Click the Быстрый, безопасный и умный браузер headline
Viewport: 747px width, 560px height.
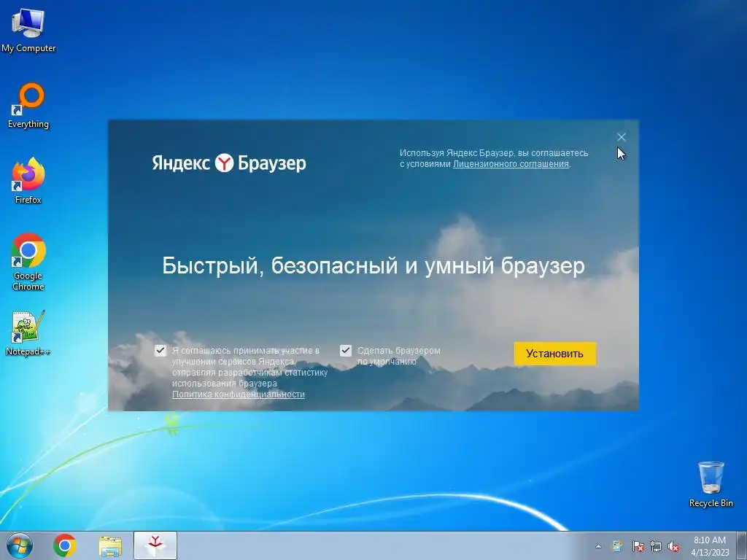tap(373, 265)
